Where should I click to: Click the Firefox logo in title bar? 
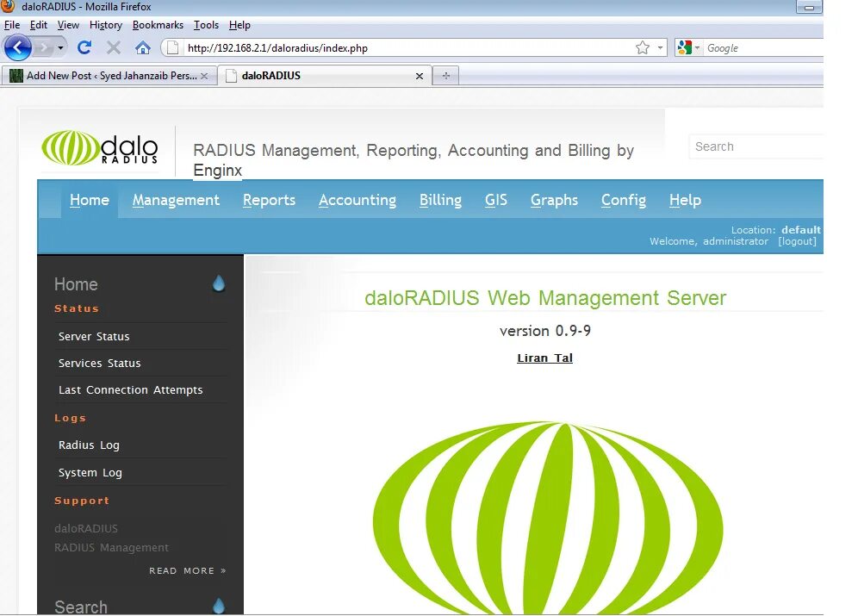click(x=9, y=6)
